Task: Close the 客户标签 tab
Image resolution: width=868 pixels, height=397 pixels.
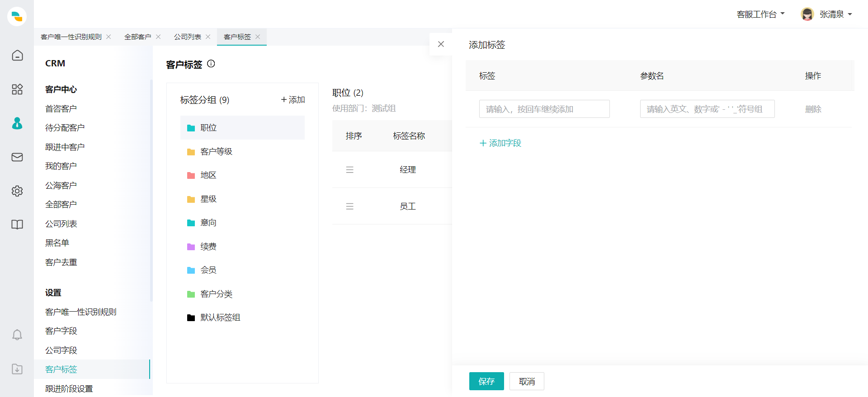Action: click(x=258, y=37)
